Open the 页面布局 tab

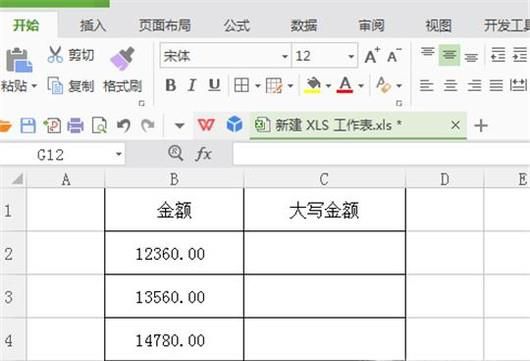tap(165, 25)
